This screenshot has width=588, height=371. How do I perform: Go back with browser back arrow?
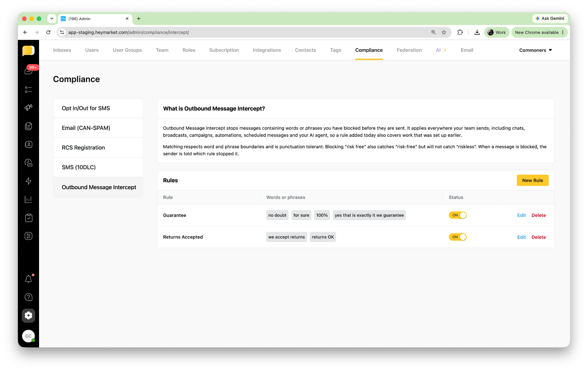tap(25, 32)
